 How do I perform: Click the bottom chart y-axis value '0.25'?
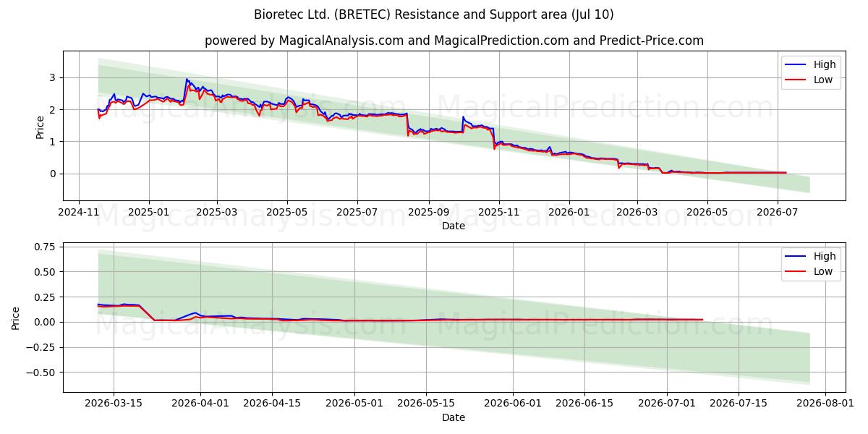(x=45, y=297)
